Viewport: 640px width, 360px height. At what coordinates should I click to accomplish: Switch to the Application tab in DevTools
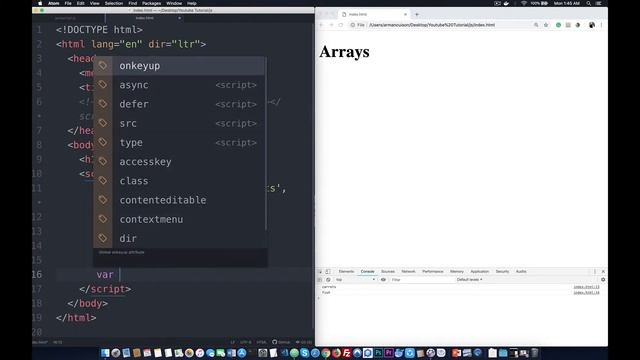click(x=480, y=271)
